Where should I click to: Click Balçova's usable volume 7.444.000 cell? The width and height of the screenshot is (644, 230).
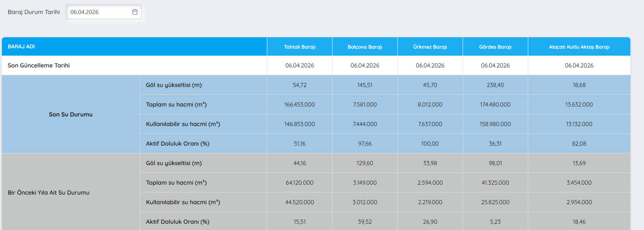click(365, 124)
